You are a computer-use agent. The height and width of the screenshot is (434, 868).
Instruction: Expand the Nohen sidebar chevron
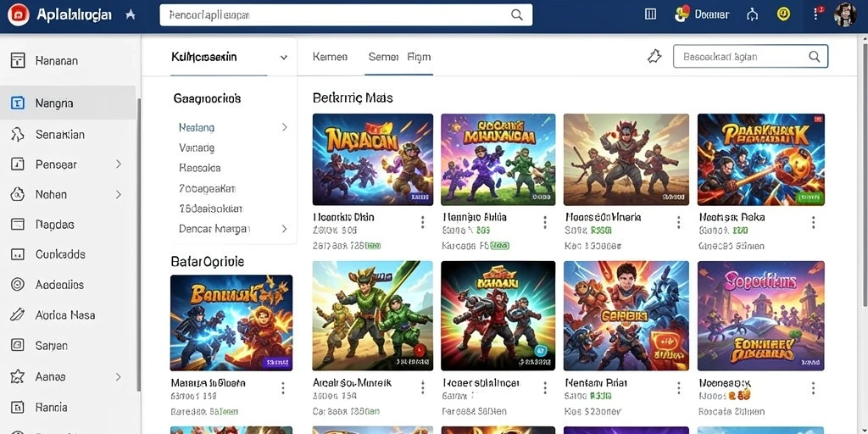(x=118, y=194)
